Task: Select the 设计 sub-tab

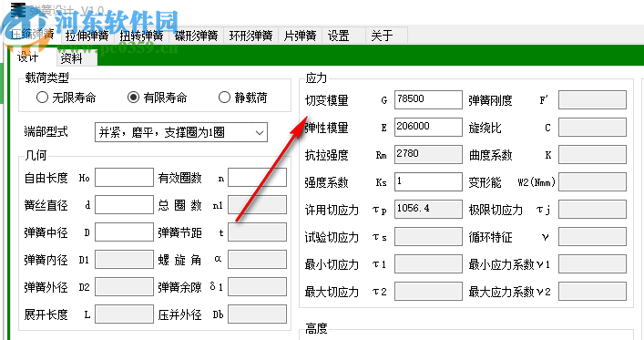Action: click(28, 57)
